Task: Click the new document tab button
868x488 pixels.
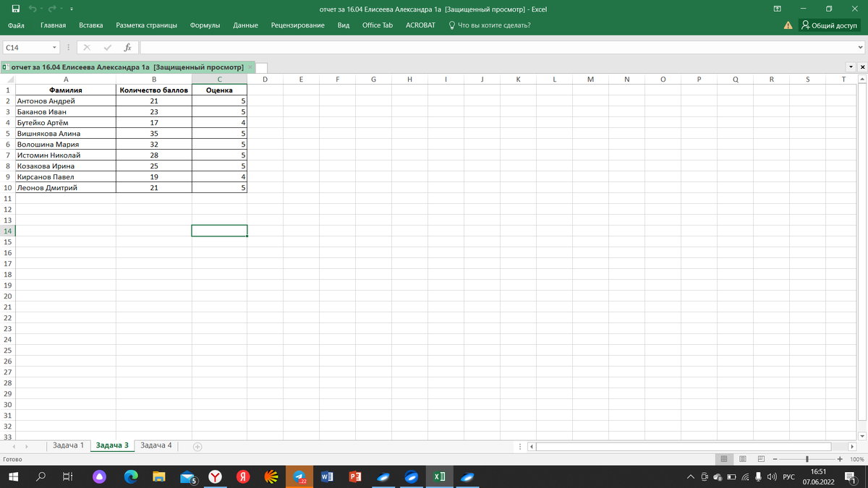Action: click(262, 68)
